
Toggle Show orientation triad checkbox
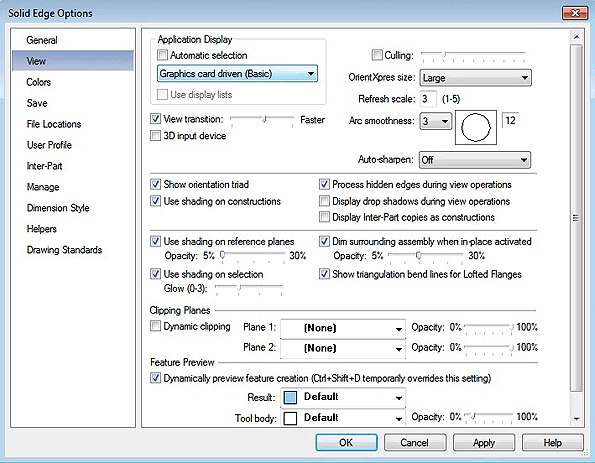[x=156, y=184]
